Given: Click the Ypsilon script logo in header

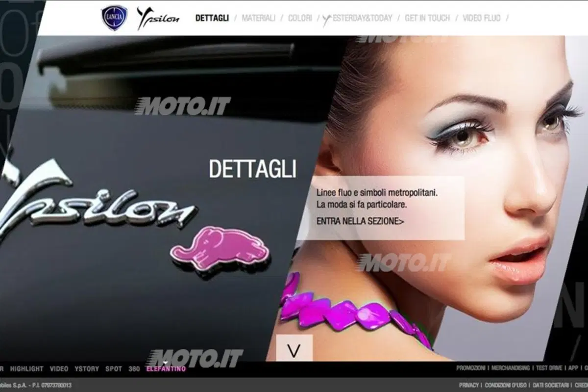Looking at the screenshot, I should tap(158, 18).
